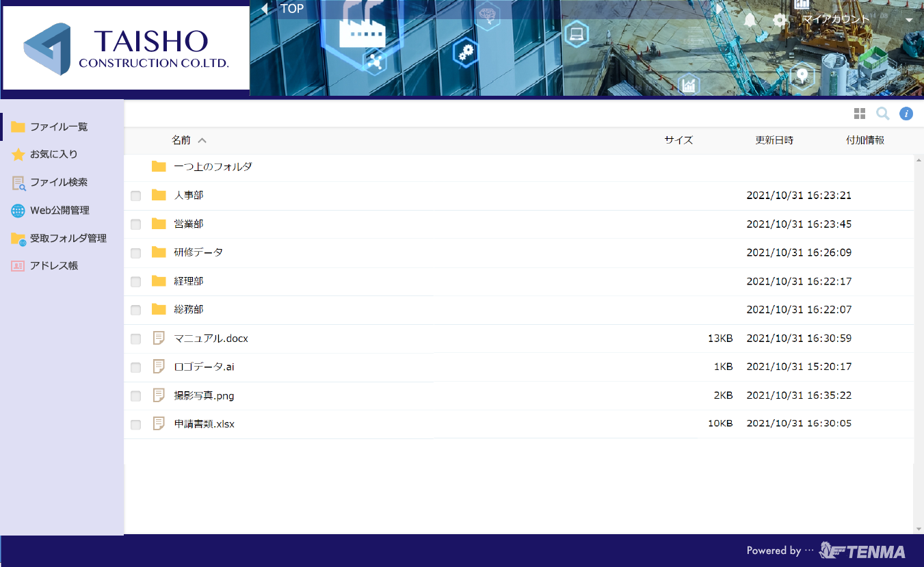Check the 総務部 row checkbox
Screen dimensions: 924x567
pyautogui.click(x=135, y=311)
